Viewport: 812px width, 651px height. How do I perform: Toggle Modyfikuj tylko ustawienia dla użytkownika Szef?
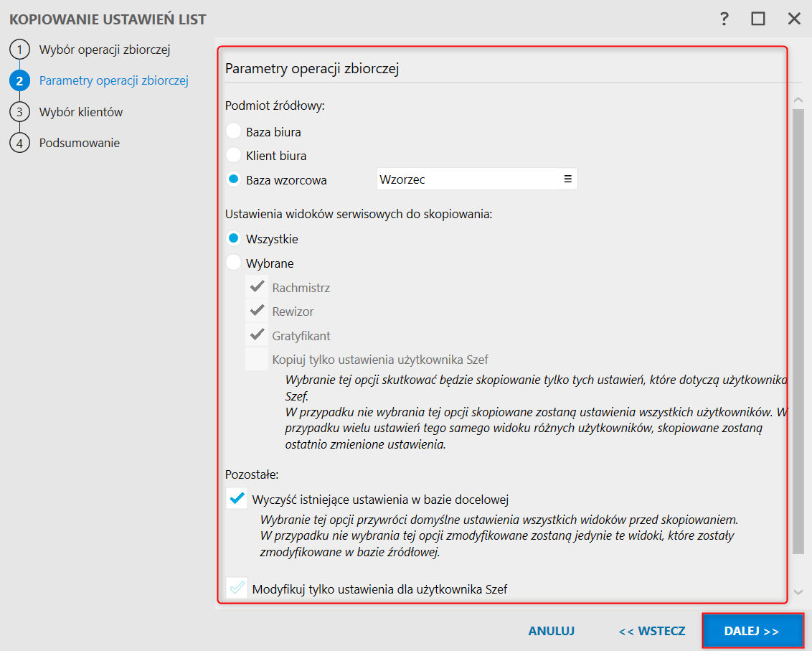pos(236,589)
